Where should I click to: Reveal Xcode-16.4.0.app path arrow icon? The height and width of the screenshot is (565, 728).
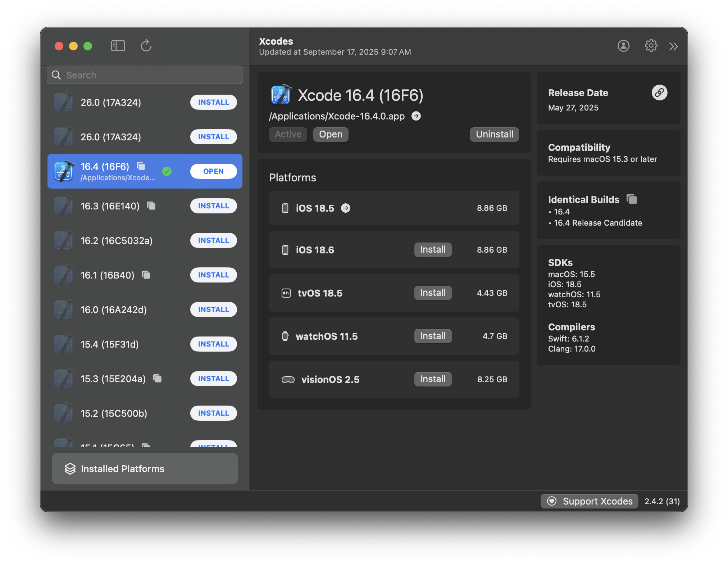pos(416,116)
